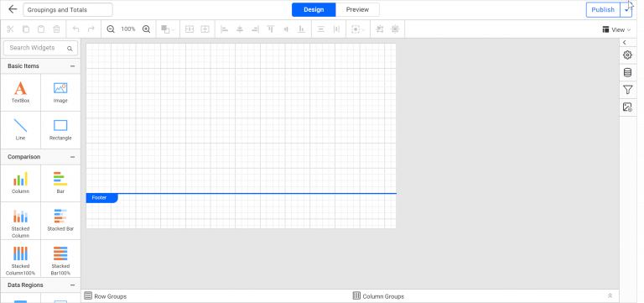Image resolution: width=644 pixels, height=303 pixels.
Task: Open the sizing options dropdown
Action: (358, 29)
